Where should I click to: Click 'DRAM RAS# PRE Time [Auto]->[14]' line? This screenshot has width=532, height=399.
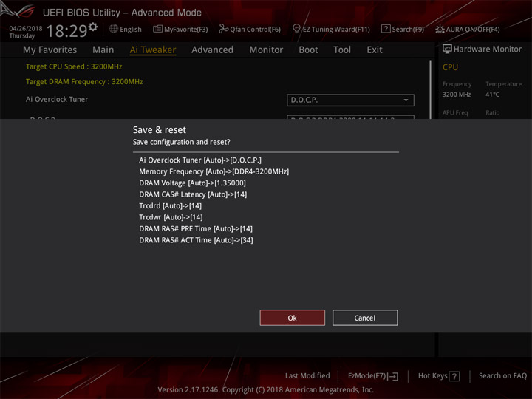(196, 228)
